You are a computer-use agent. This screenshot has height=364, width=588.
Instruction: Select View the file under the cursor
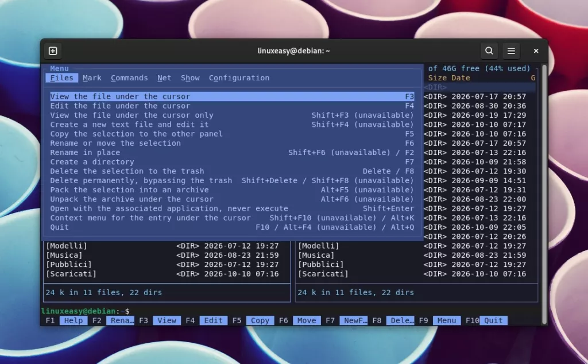[x=232, y=96]
